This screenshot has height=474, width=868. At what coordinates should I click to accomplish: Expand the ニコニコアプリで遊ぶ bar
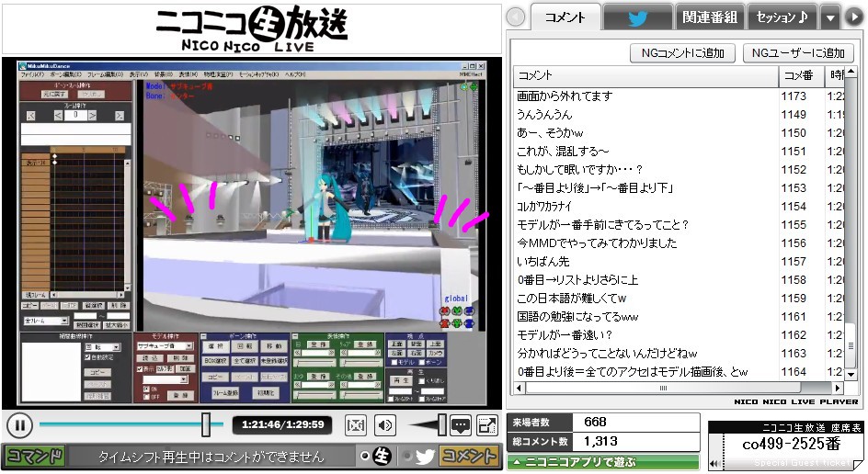pos(603,462)
